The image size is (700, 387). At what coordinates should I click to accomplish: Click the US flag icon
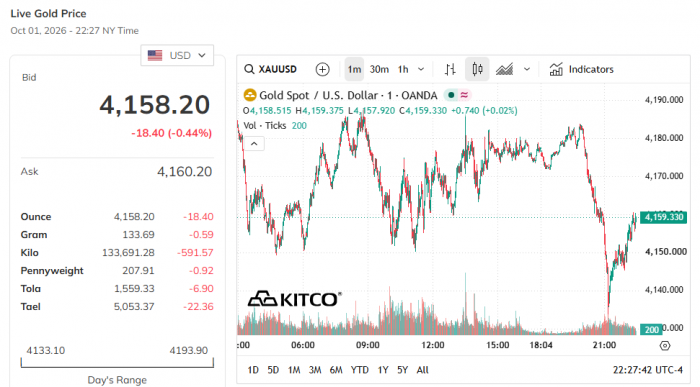[155, 55]
